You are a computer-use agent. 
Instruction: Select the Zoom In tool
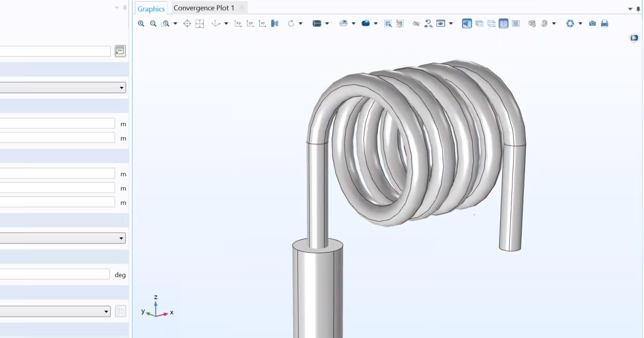click(x=141, y=24)
